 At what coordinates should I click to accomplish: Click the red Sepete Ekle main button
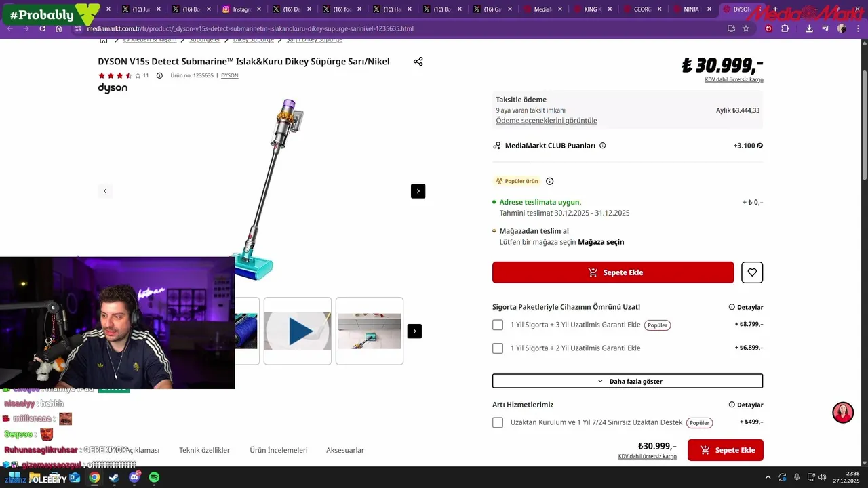pyautogui.click(x=613, y=272)
